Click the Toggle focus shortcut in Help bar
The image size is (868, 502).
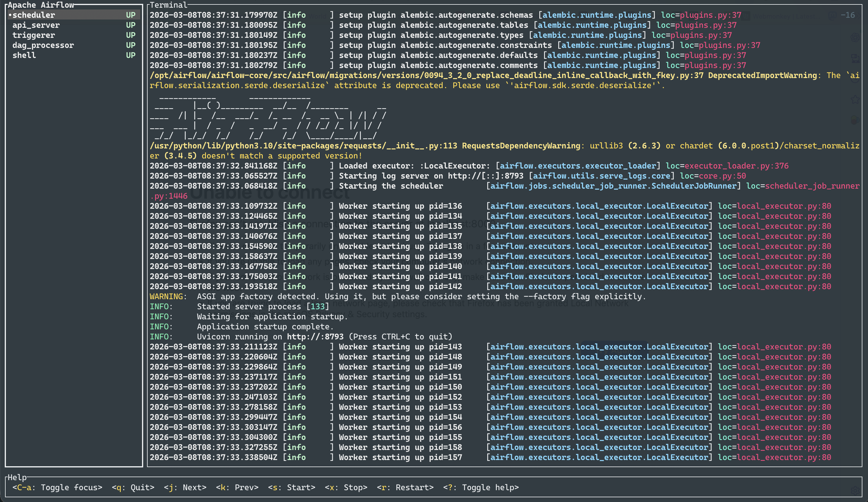(x=57, y=488)
